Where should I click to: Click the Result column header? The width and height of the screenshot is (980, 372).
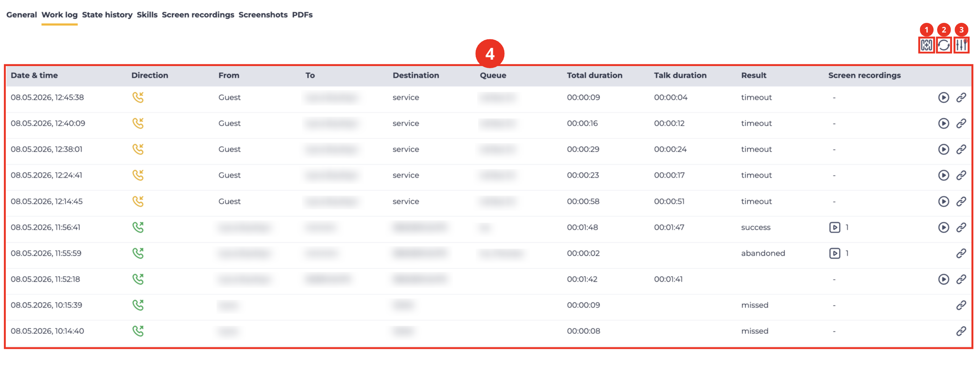754,75
